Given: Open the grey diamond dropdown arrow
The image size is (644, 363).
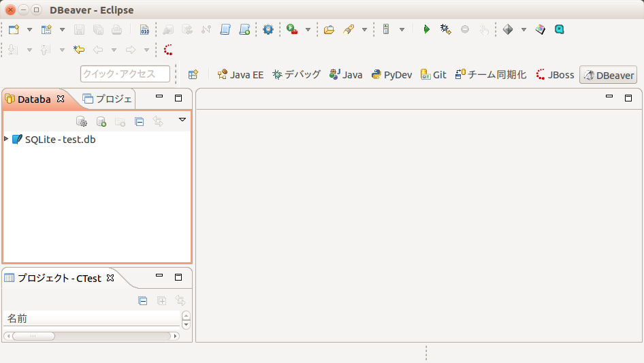Looking at the screenshot, I should tap(524, 29).
